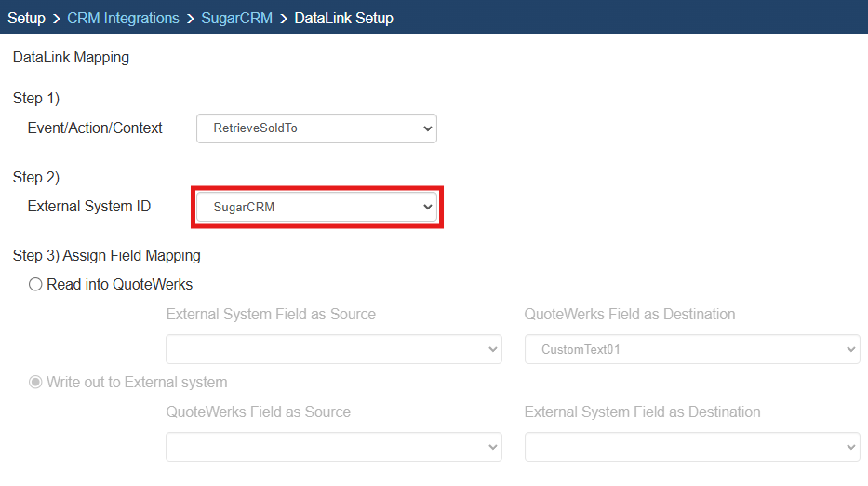
Task: Click the External System ID field label
Action: (89, 207)
